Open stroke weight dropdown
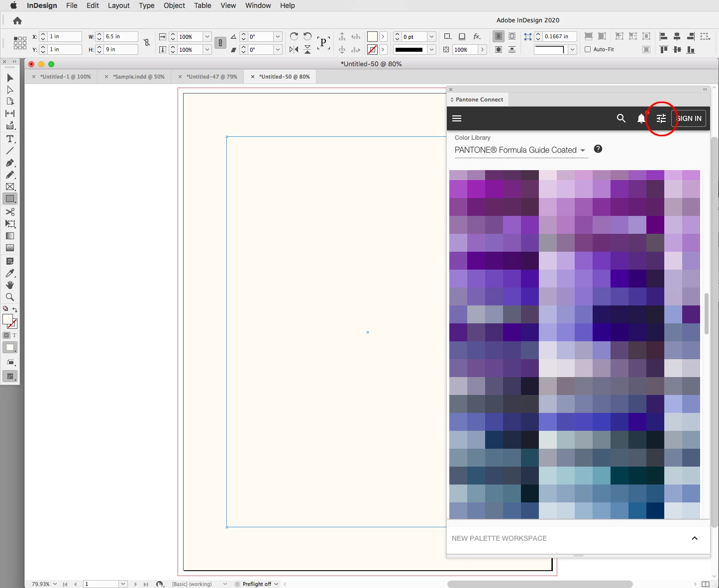 [x=431, y=36]
